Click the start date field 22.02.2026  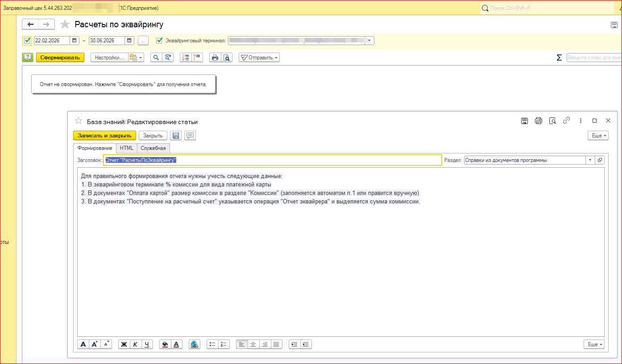[x=52, y=41]
